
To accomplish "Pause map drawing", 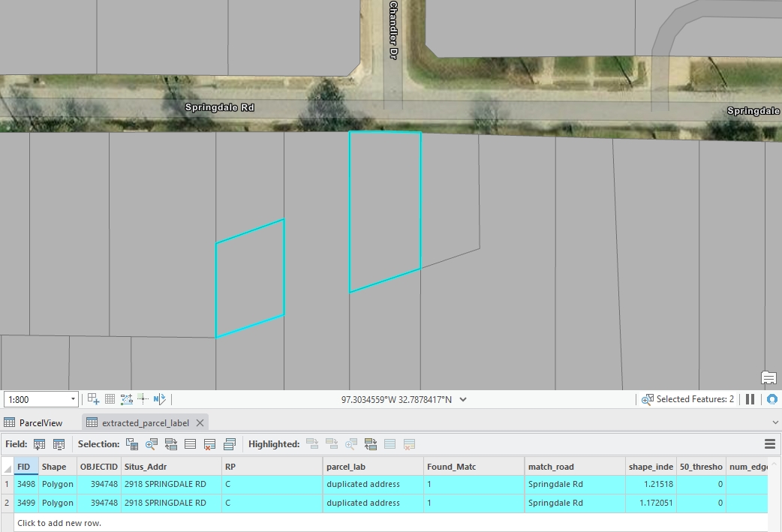I will coord(750,399).
